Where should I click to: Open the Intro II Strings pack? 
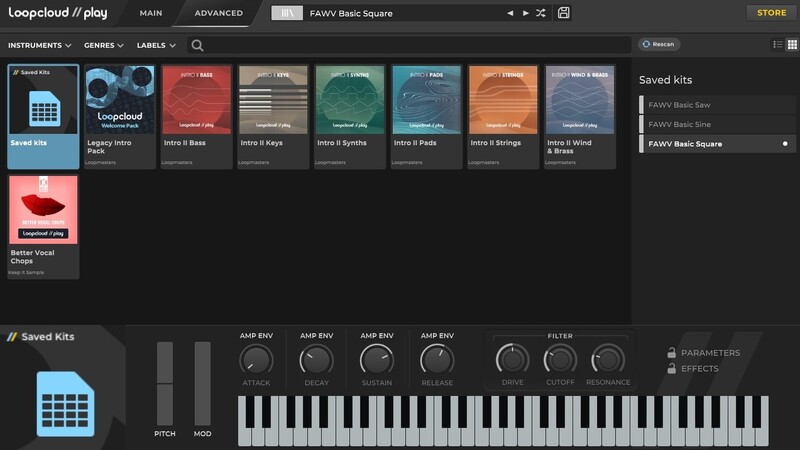click(503, 116)
